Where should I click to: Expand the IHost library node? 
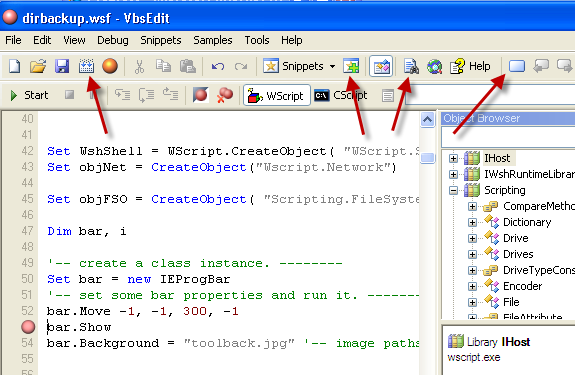tap(453, 158)
